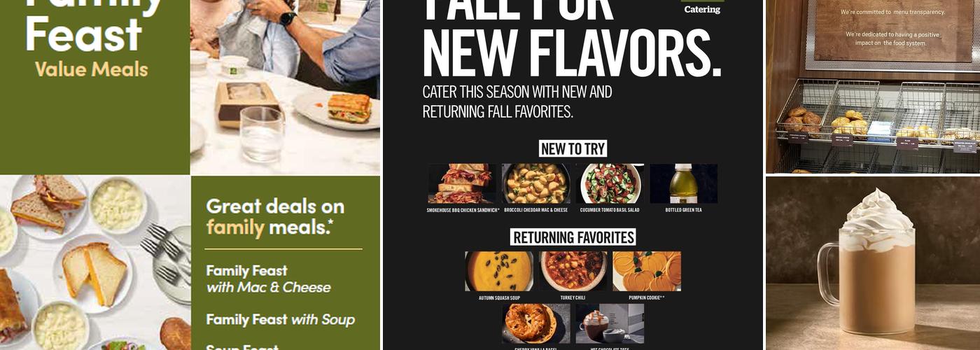Select the Broccoli Cheddar Mac & Cheese image
The width and height of the screenshot is (980, 350).
click(535, 183)
